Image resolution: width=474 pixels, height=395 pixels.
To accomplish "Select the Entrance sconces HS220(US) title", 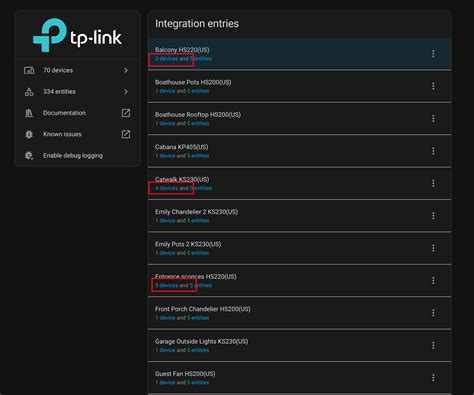I will click(196, 277).
